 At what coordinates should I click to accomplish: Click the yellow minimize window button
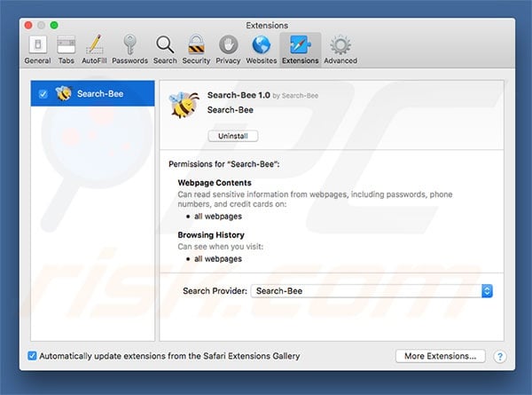pyautogui.click(x=40, y=24)
